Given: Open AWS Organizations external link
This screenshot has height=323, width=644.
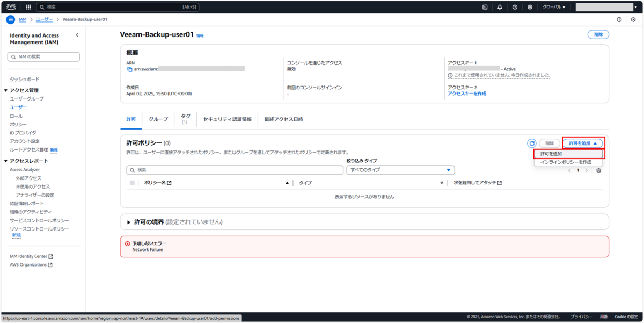Looking at the screenshot, I should pos(31,265).
